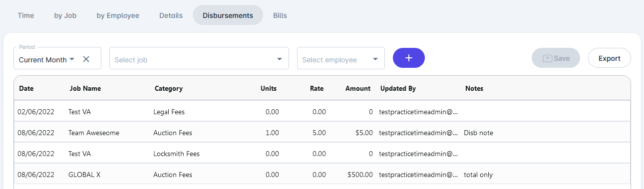Clear the Current Month period with X
This screenshot has width=644, height=189.
point(86,59)
